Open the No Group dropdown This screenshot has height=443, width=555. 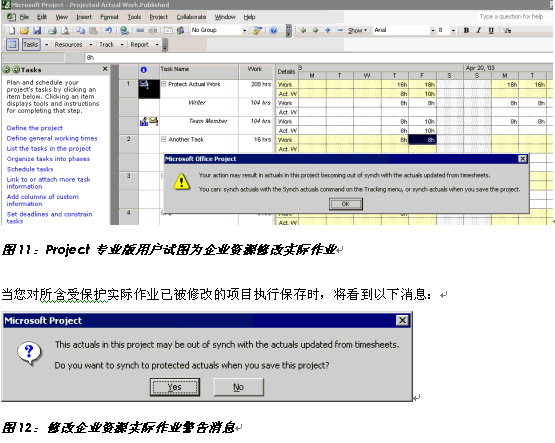244,30
